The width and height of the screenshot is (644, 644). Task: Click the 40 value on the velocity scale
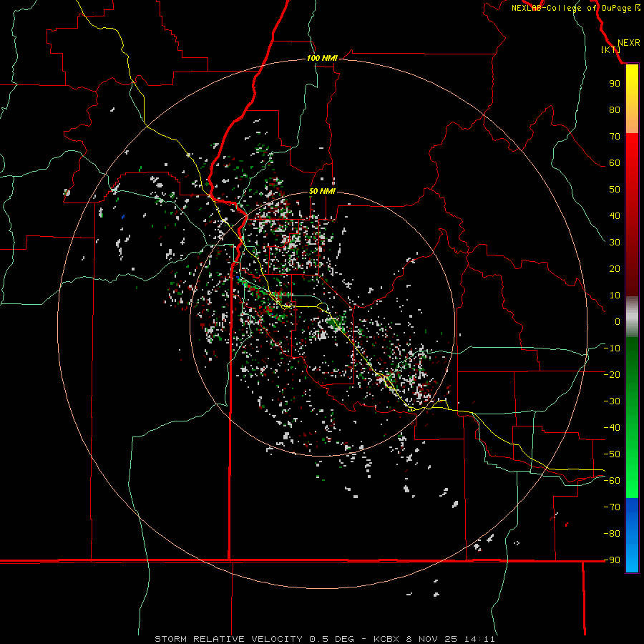coord(615,216)
